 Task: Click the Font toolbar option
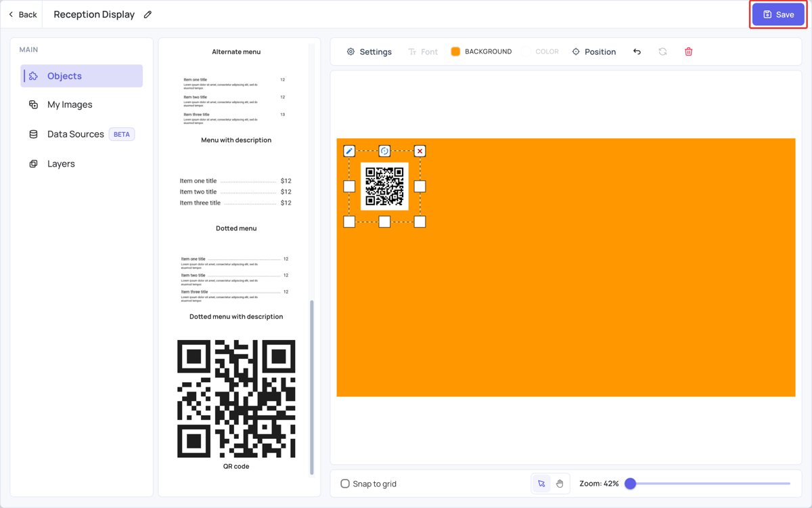[x=423, y=51]
